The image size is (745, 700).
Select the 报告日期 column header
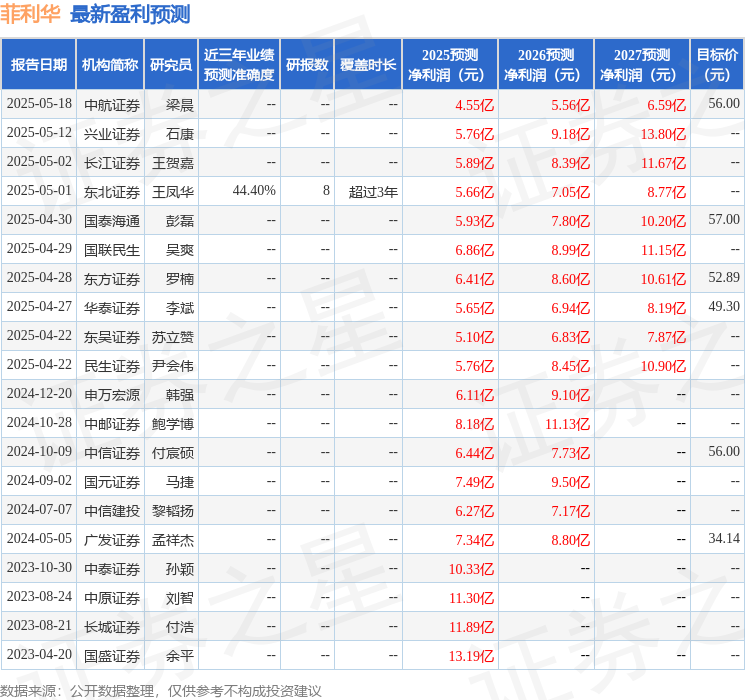[x=38, y=65]
